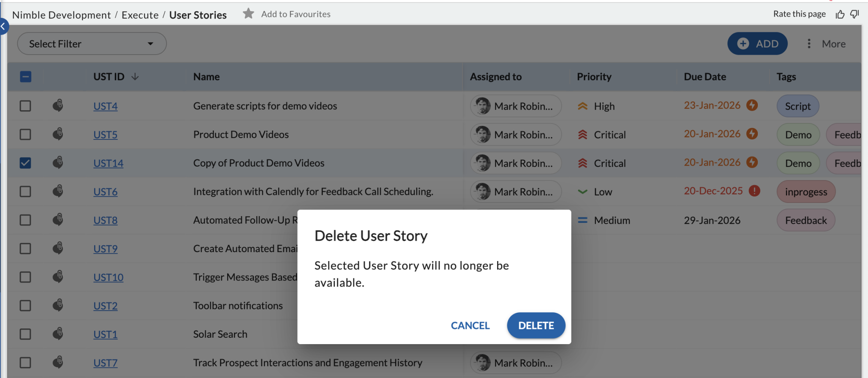Check the UST4 row checkbox
The image size is (868, 378).
(25, 106)
